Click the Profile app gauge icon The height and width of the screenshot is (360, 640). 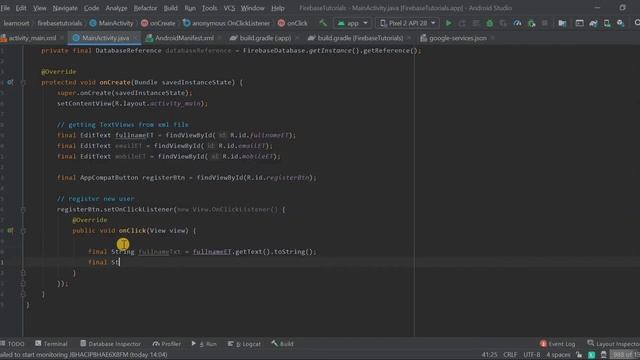(x=517, y=23)
